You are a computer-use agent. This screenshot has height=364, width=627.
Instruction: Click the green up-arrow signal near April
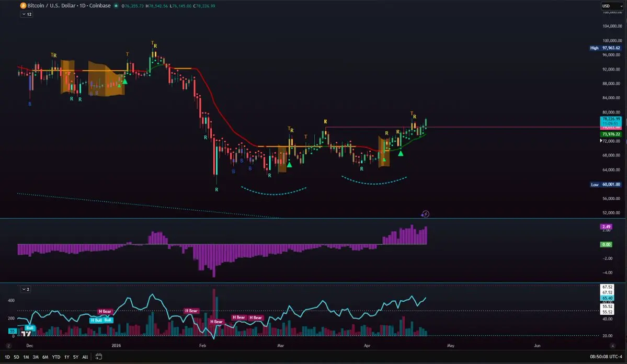[401, 153]
